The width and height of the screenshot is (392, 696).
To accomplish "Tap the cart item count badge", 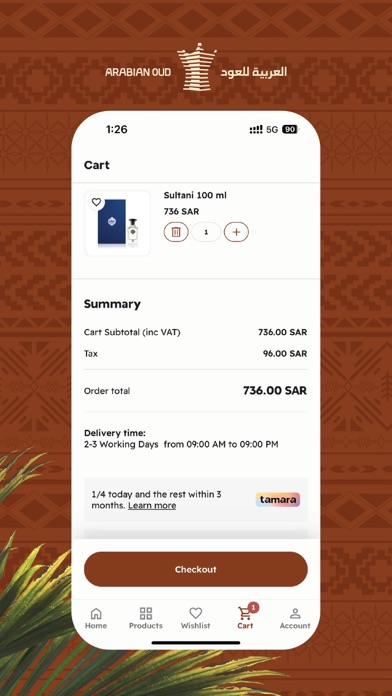I will click(x=253, y=607).
